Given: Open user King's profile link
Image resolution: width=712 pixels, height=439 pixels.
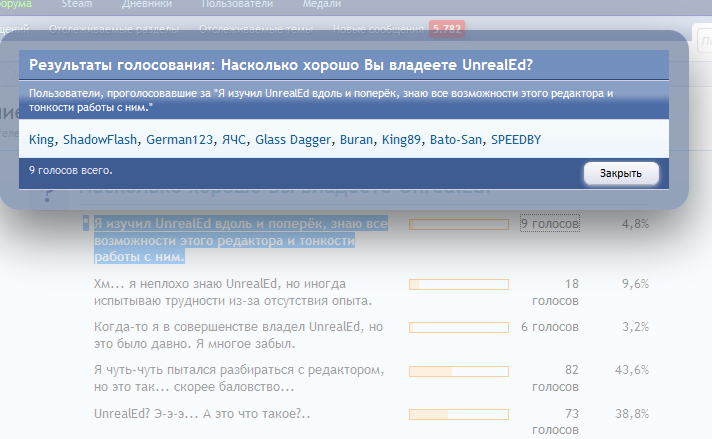Looking at the screenshot, I should point(41,140).
